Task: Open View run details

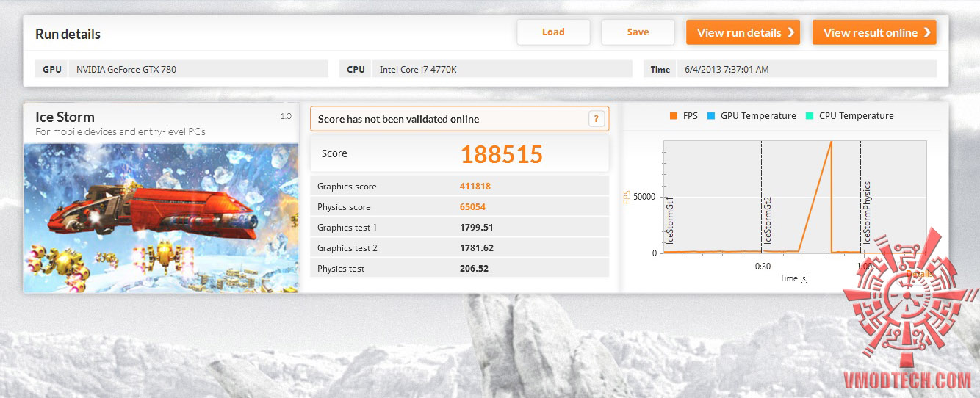Action: point(743,32)
